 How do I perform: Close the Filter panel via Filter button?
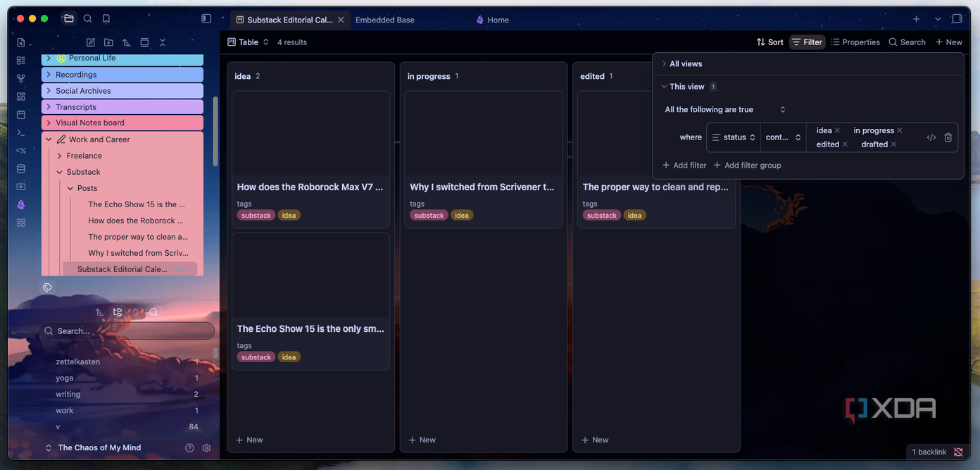(807, 42)
